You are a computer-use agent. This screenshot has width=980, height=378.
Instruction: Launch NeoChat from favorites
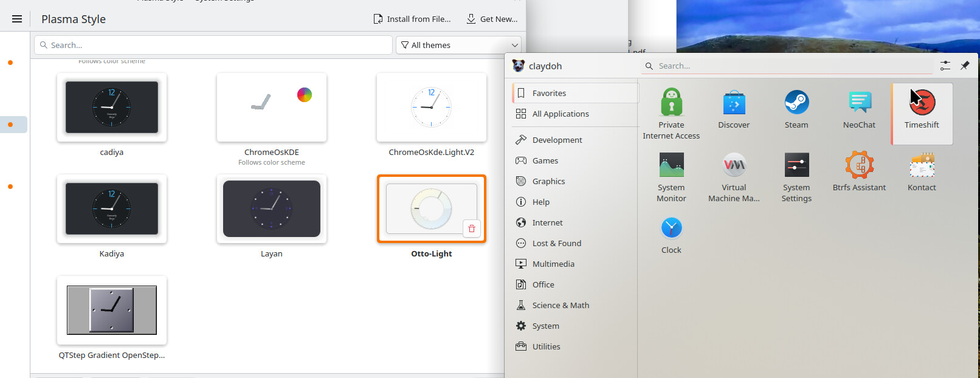point(859,103)
